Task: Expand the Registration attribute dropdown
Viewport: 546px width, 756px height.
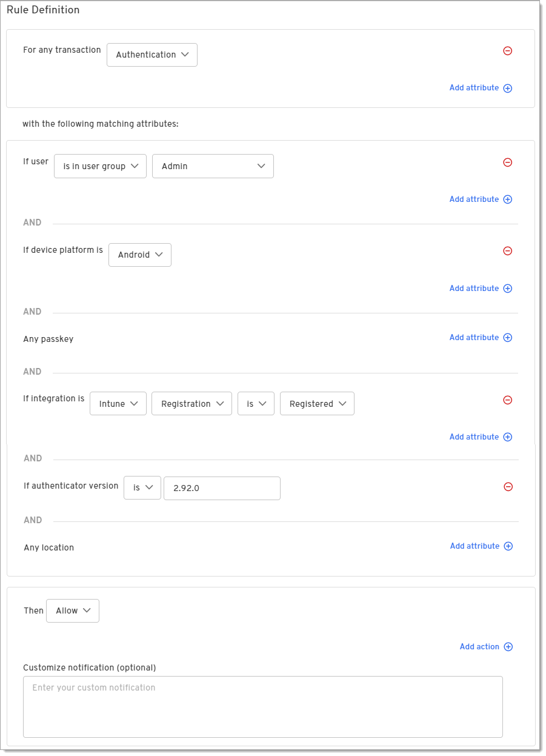Action: pyautogui.click(x=192, y=404)
